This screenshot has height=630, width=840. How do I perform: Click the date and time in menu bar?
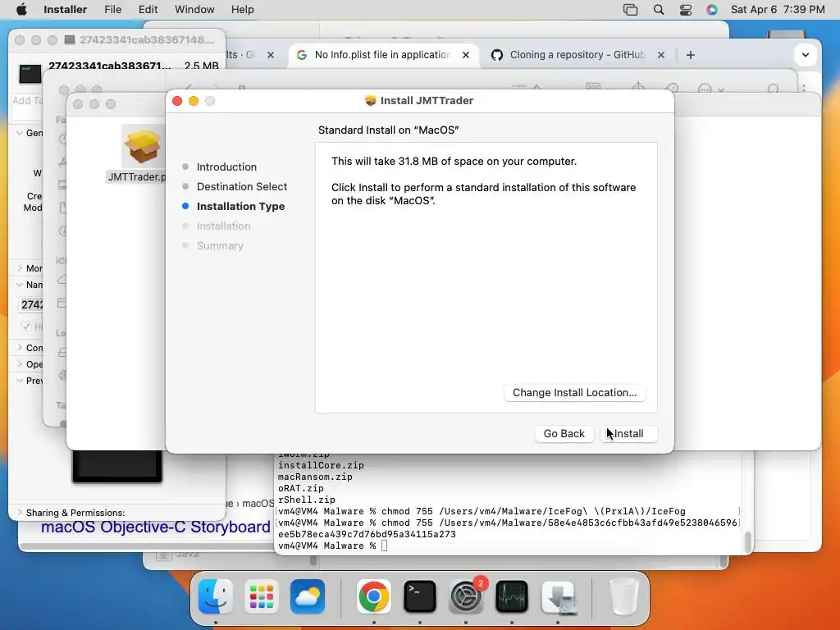pos(778,10)
